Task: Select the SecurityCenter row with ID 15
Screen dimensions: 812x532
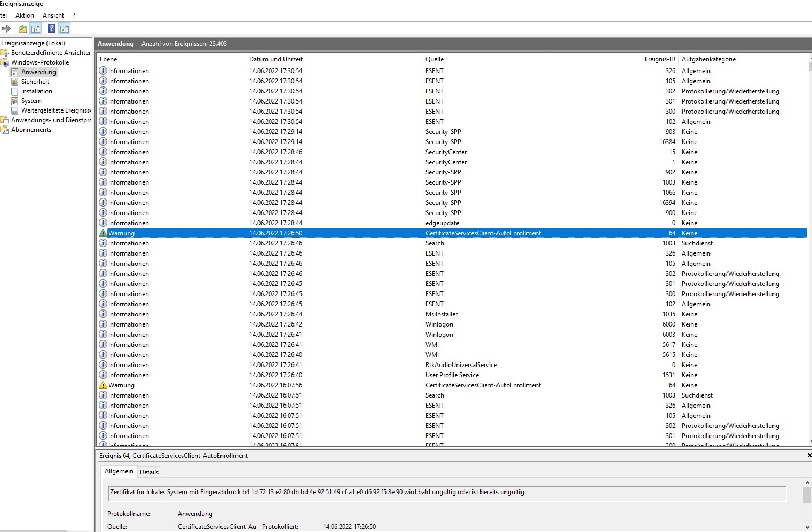Action: click(453, 152)
